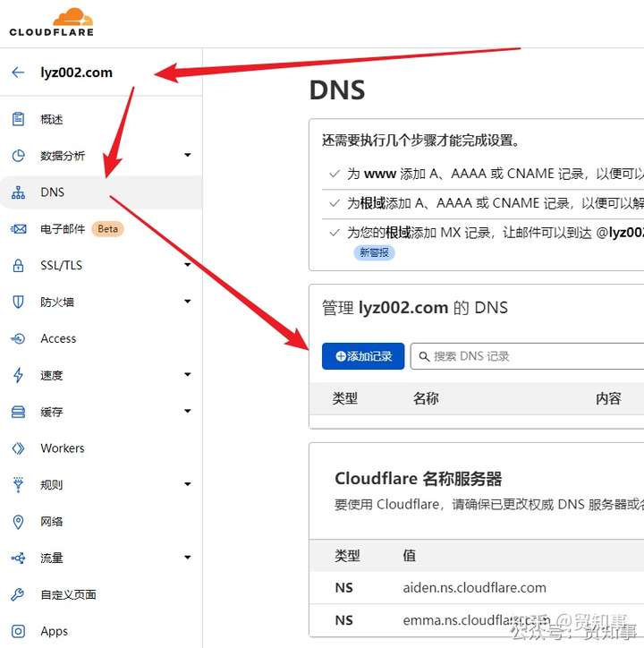Click the Apps icon in sidebar
644x648 pixels.
[x=18, y=631]
